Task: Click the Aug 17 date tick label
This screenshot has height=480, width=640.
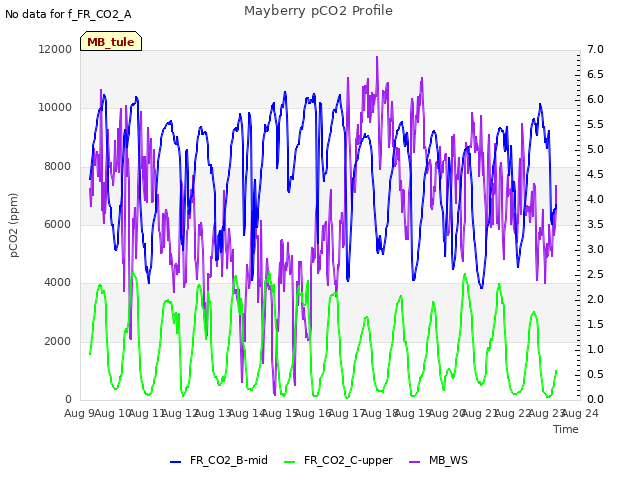Action: [x=346, y=413]
